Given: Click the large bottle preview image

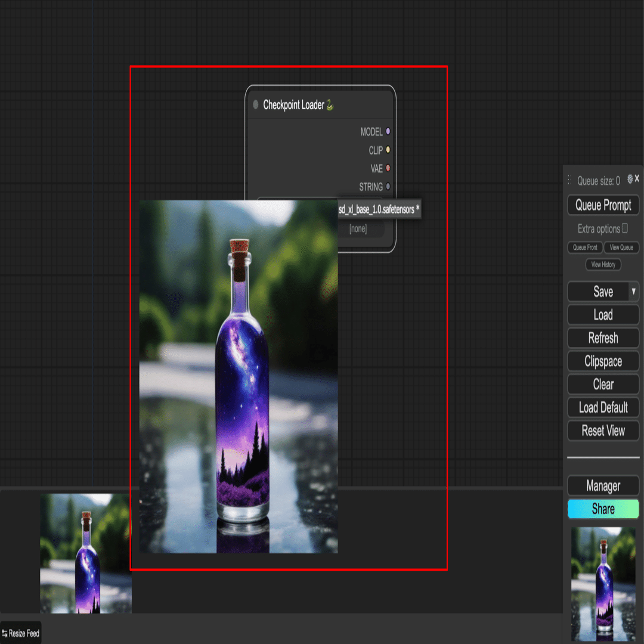Looking at the screenshot, I should [x=239, y=377].
